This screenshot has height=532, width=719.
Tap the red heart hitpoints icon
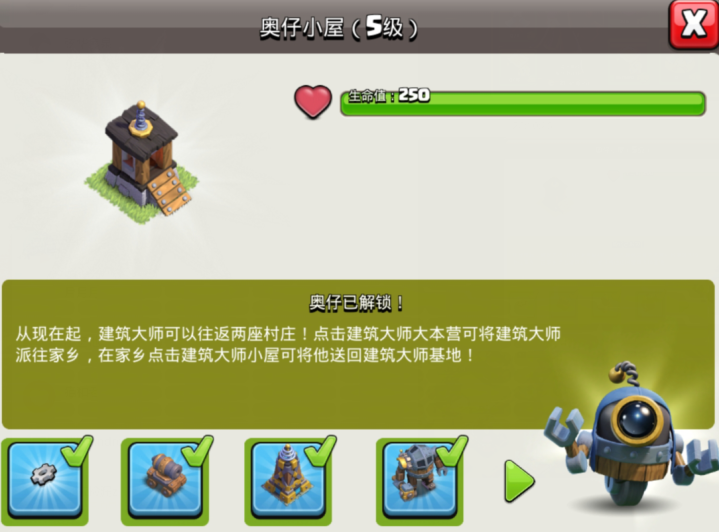coord(313,102)
